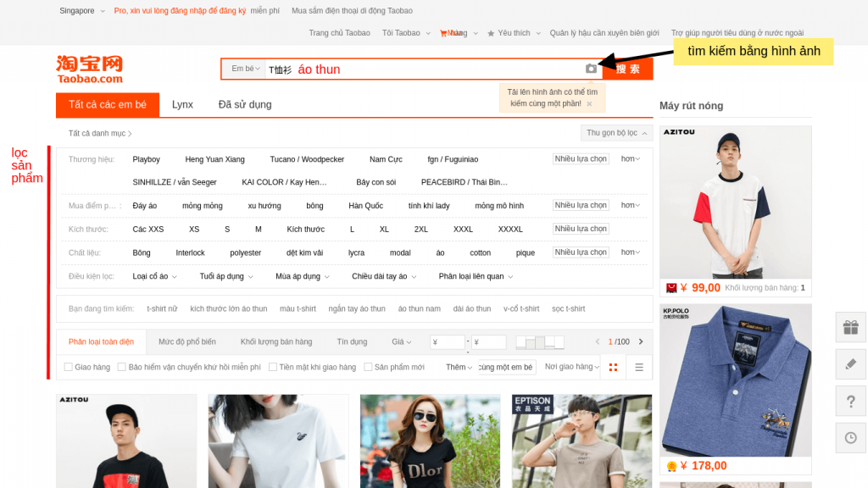Click Nhiều lựa chọn in Kích thước row

click(x=581, y=229)
